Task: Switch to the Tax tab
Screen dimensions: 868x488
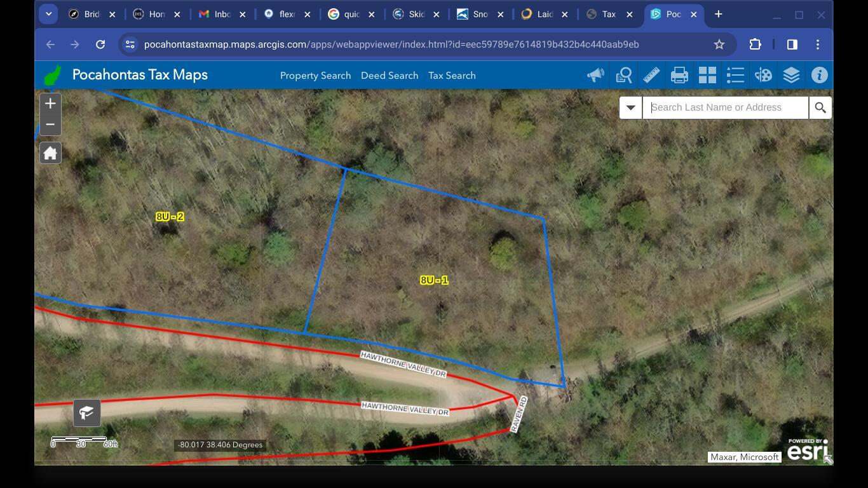Action: [609, 14]
